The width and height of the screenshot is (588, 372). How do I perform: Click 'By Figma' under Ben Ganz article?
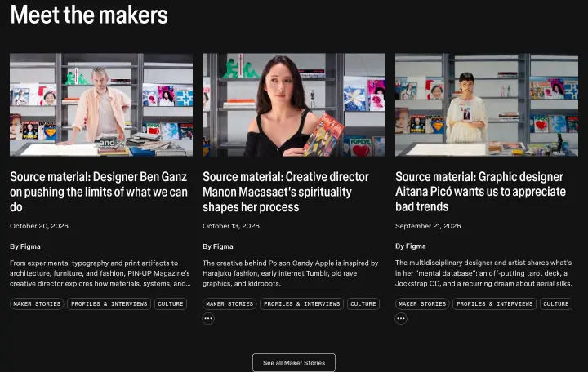25,246
